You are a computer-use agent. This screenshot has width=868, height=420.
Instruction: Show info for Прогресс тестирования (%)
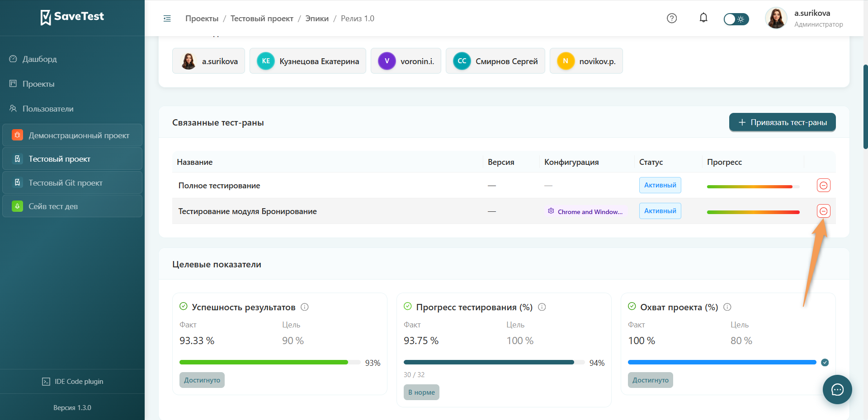(542, 307)
